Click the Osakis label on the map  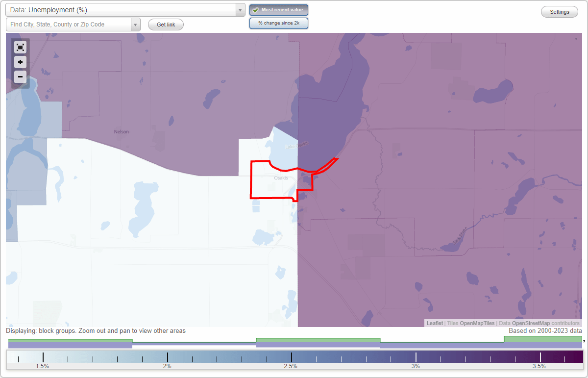[x=281, y=177]
